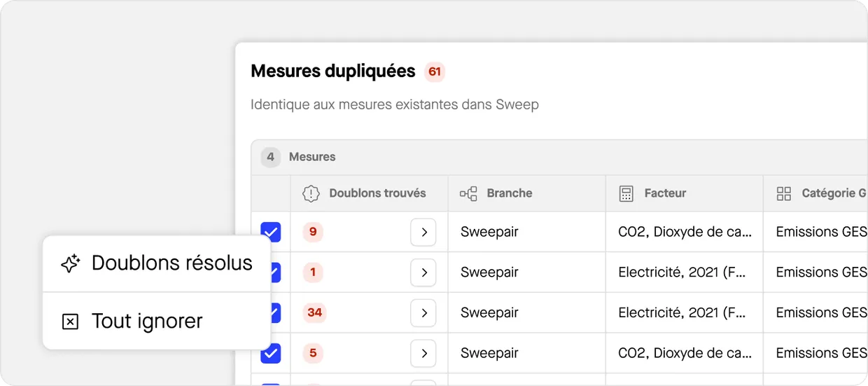Uncheck the checkbox for the 5 duplicates row

[271, 353]
